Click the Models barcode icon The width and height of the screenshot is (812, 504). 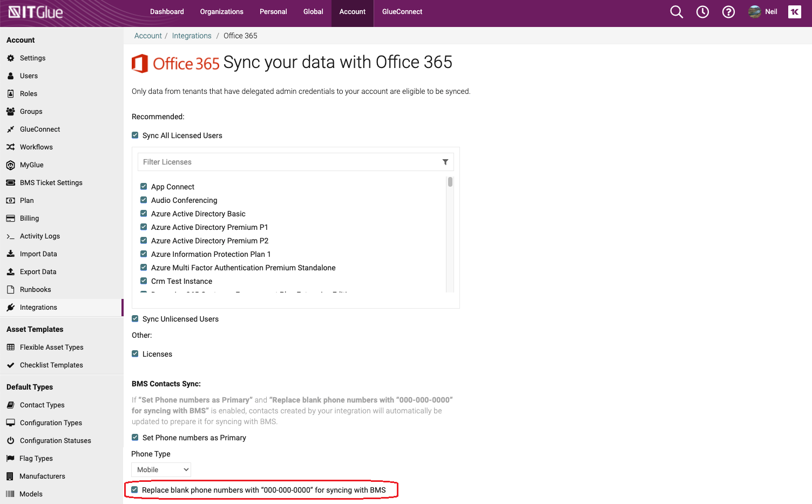coord(10,494)
